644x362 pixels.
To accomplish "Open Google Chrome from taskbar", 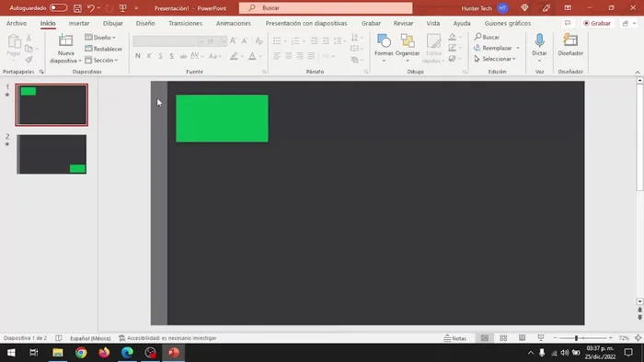I will [81, 353].
